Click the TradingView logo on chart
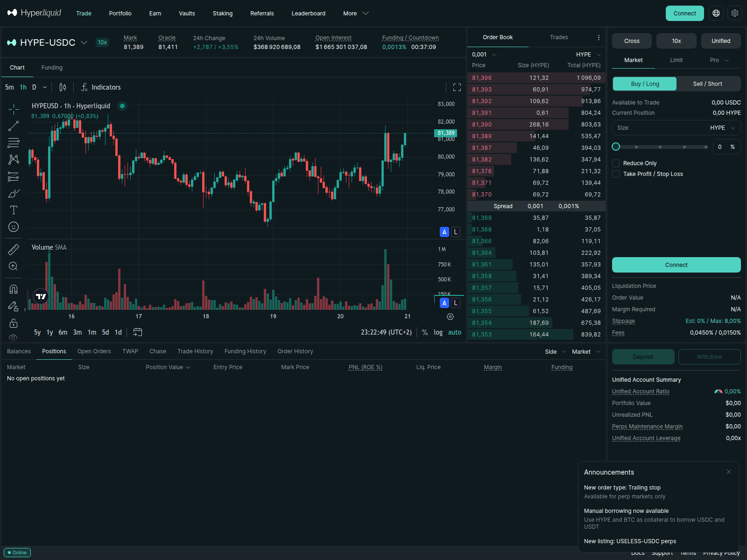The height and width of the screenshot is (560, 747). (41, 296)
